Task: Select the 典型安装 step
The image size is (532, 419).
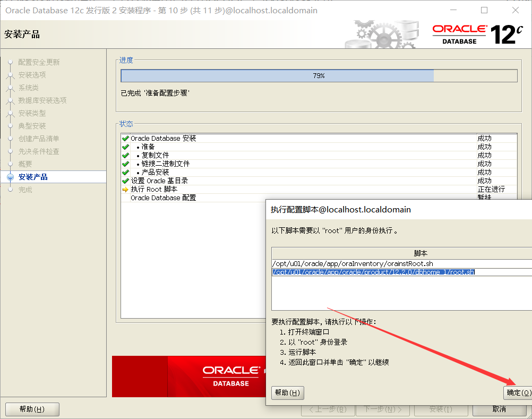Action: [x=32, y=126]
